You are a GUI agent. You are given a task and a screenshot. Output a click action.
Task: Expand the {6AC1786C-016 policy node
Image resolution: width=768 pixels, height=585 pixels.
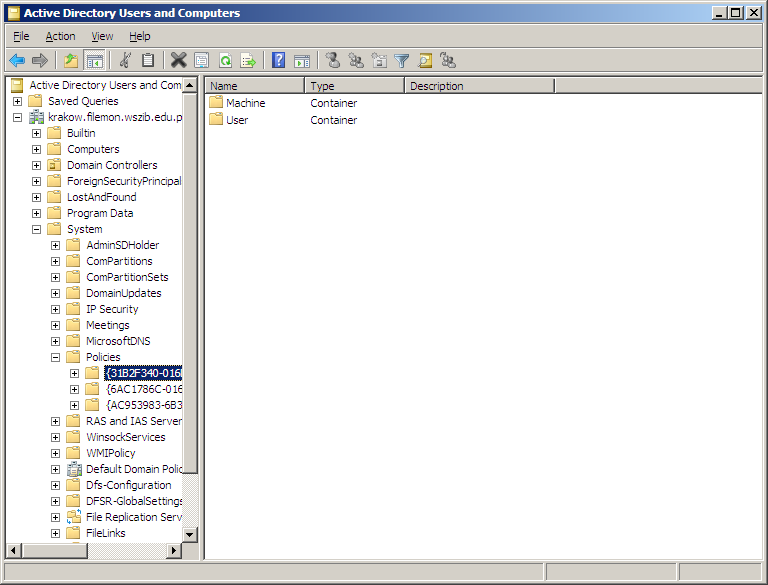(74, 390)
